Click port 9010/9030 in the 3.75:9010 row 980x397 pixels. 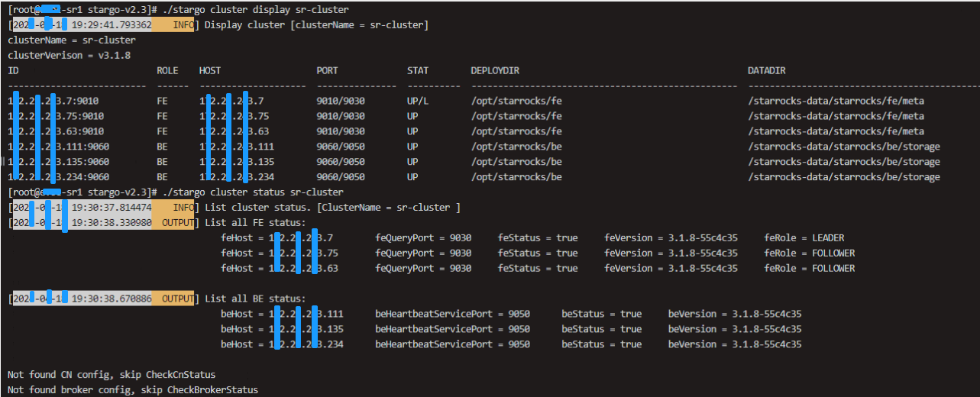pos(341,116)
